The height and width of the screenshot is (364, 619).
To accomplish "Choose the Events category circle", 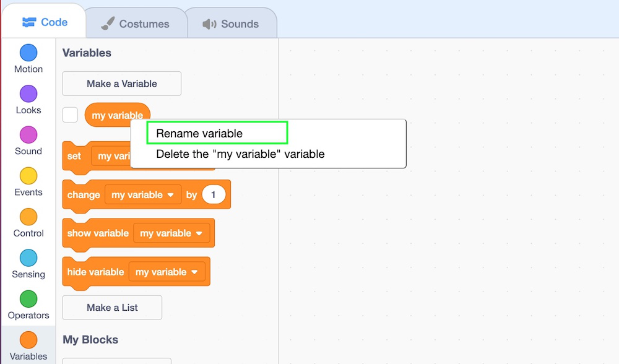I will click(x=28, y=176).
